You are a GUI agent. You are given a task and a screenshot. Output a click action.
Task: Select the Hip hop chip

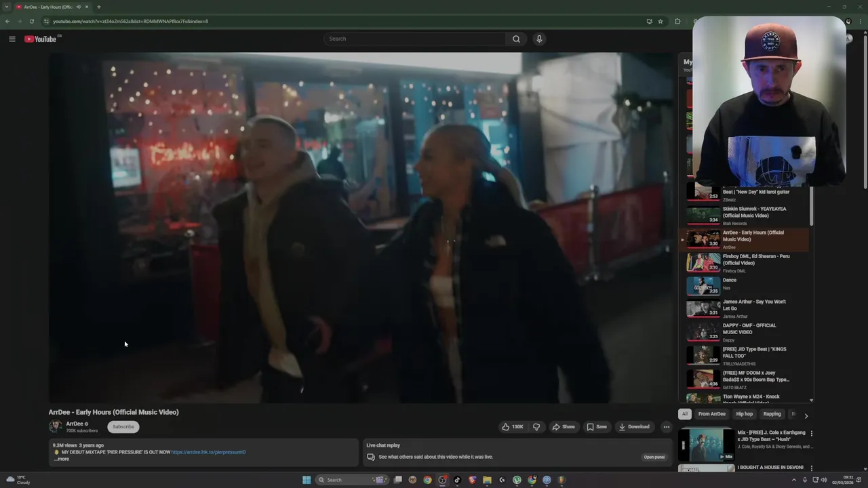point(744,414)
